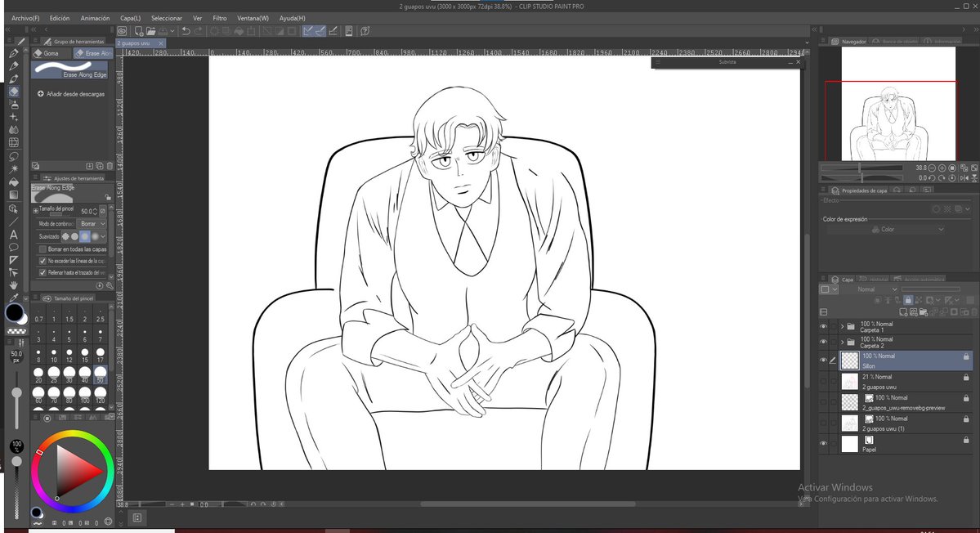980x533 pixels.
Task: Select the Goma sub tool group tab
Action: 51,53
